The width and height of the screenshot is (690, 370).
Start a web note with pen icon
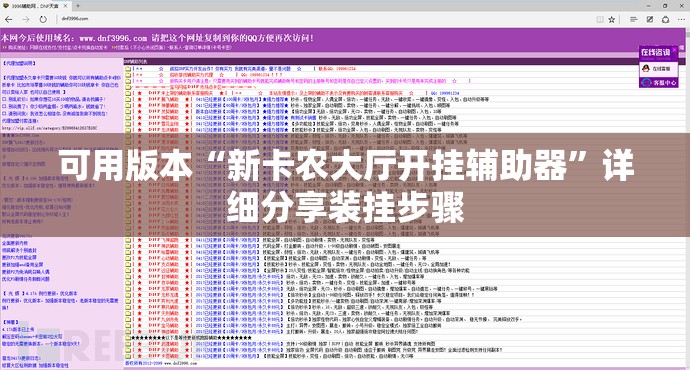(x=650, y=19)
